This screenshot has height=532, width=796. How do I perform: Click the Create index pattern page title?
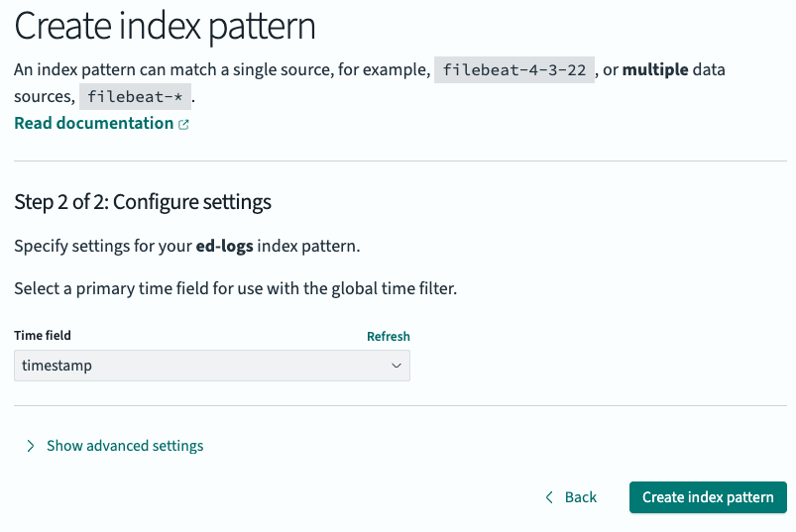[x=165, y=27]
